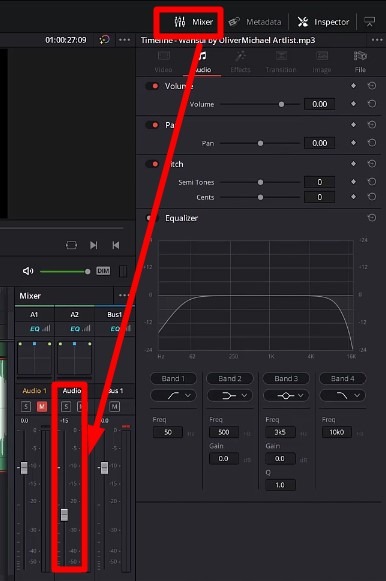Image resolution: width=386 pixels, height=581 pixels.
Task: Toggle equalizer Band 4
Action: 343,378
